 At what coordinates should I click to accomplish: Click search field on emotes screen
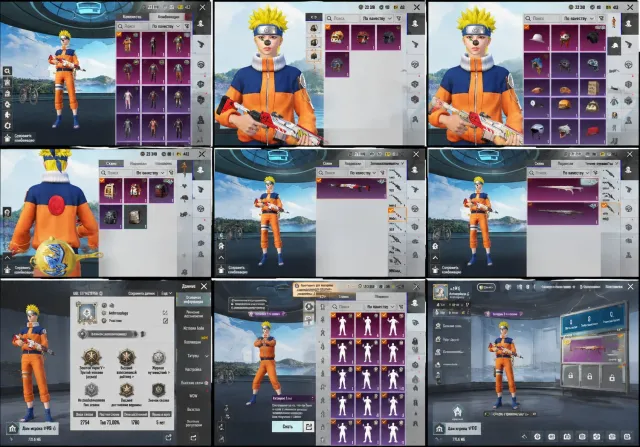point(346,307)
